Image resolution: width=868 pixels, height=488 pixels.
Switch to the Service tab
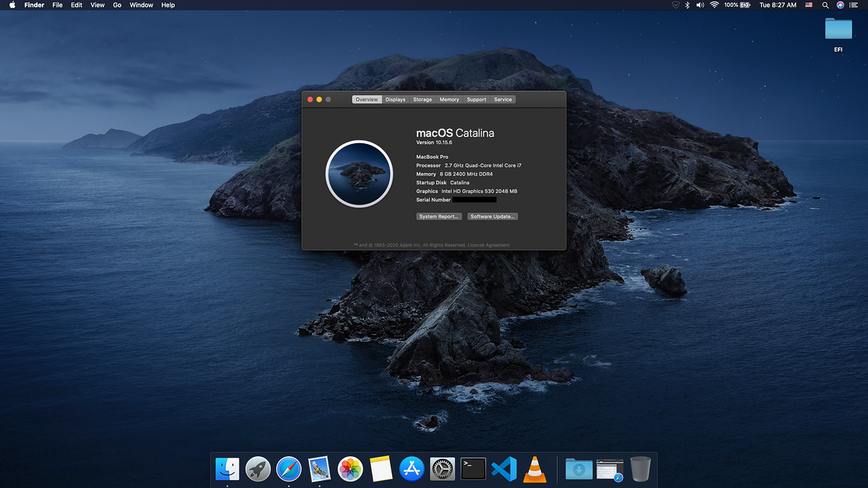coord(503,100)
